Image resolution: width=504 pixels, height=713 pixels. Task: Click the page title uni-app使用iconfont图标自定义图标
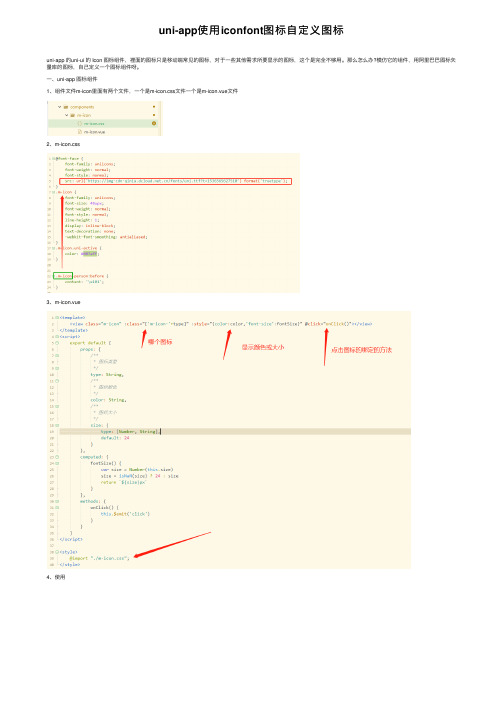coord(251,30)
